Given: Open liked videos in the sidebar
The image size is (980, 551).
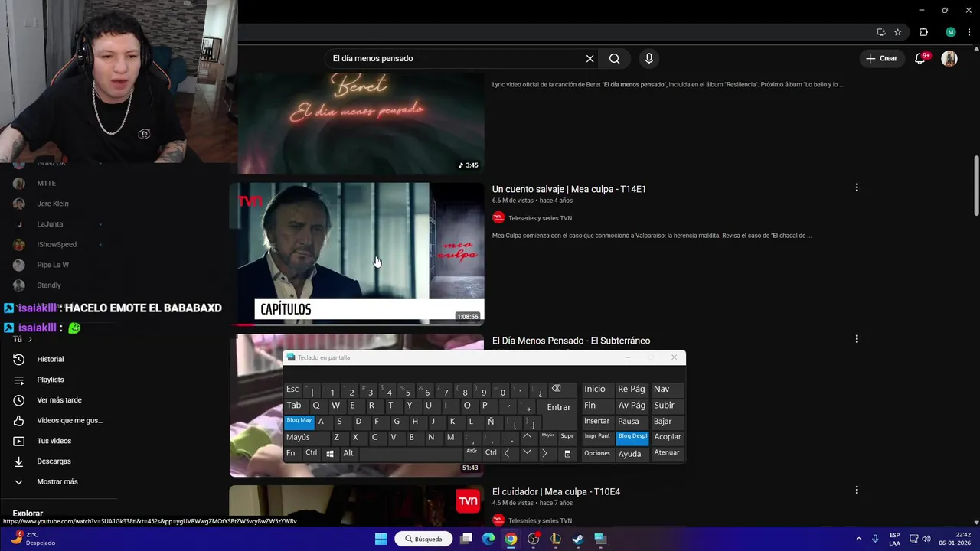Looking at the screenshot, I should 69,420.
